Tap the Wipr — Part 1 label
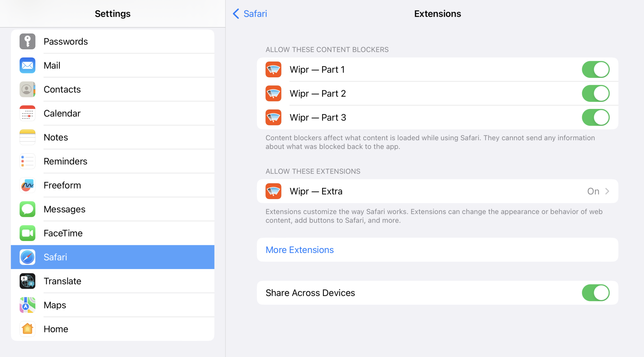Viewport: 644px width, 357px height. [x=317, y=70]
